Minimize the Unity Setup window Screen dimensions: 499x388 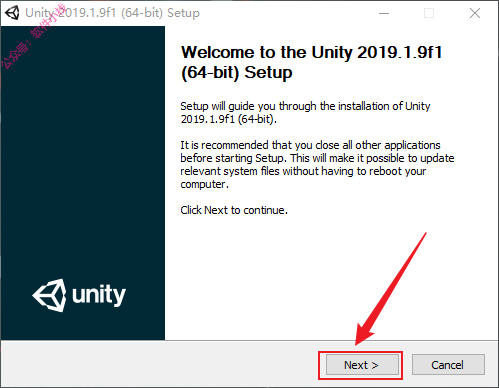point(384,13)
